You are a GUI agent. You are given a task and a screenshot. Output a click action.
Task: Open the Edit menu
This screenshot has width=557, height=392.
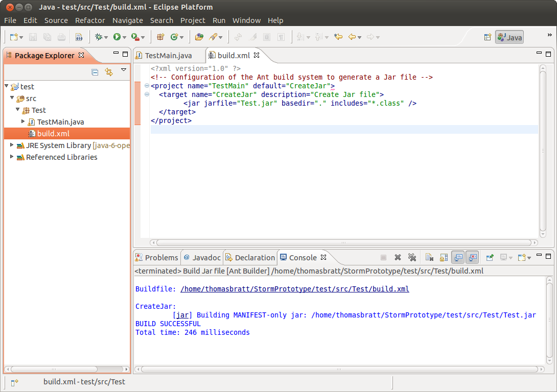[x=30, y=20]
